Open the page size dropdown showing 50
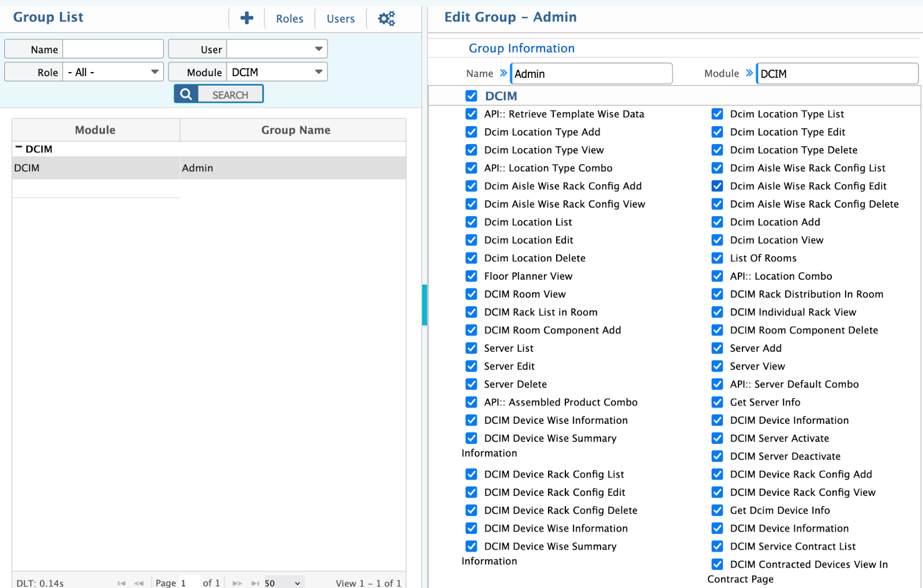Viewport: 923px width, 588px height. pyautogui.click(x=283, y=583)
